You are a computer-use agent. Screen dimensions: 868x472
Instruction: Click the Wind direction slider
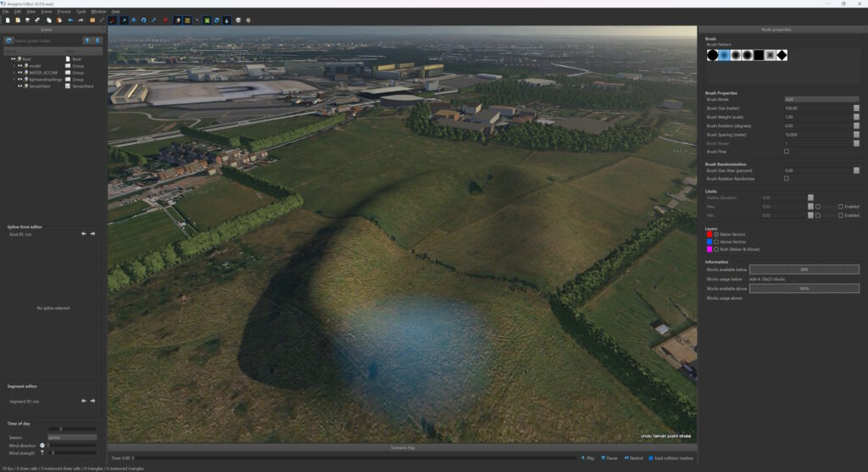click(72, 445)
